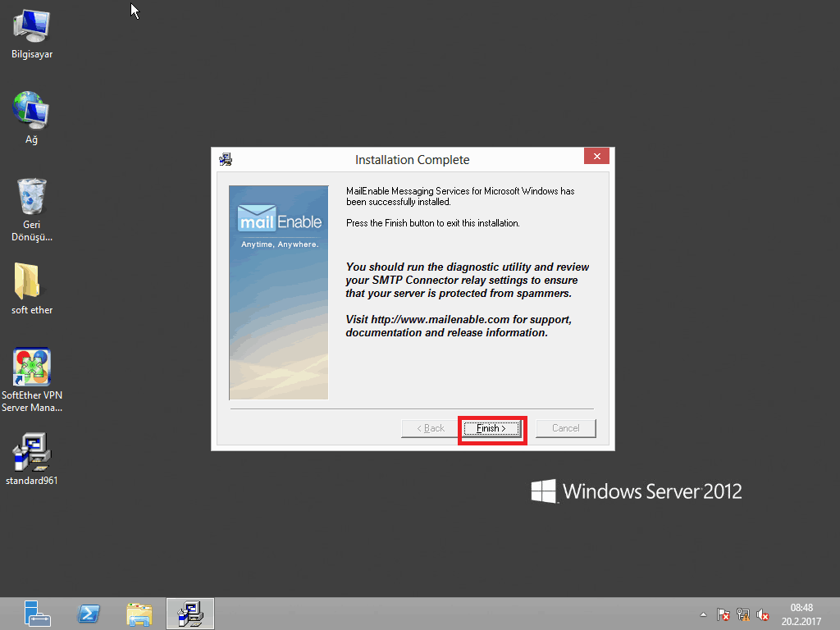Image resolution: width=840 pixels, height=630 pixels.
Task: Click the network status tray icon
Action: click(743, 614)
